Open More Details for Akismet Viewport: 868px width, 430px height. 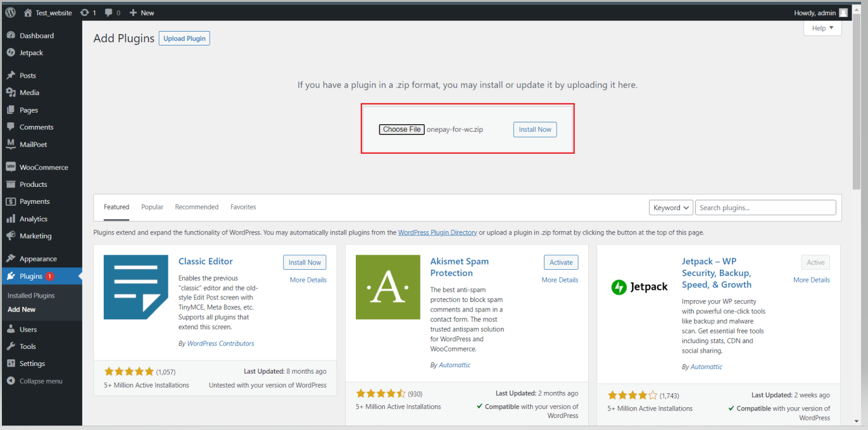click(x=560, y=280)
